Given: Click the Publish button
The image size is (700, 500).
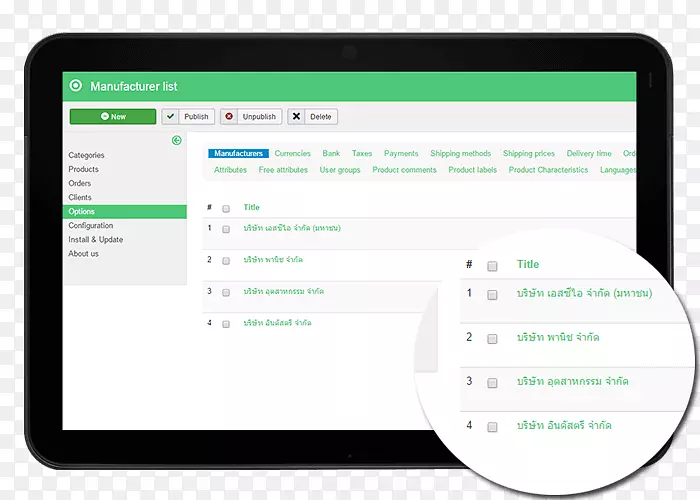Looking at the screenshot, I should (188, 117).
